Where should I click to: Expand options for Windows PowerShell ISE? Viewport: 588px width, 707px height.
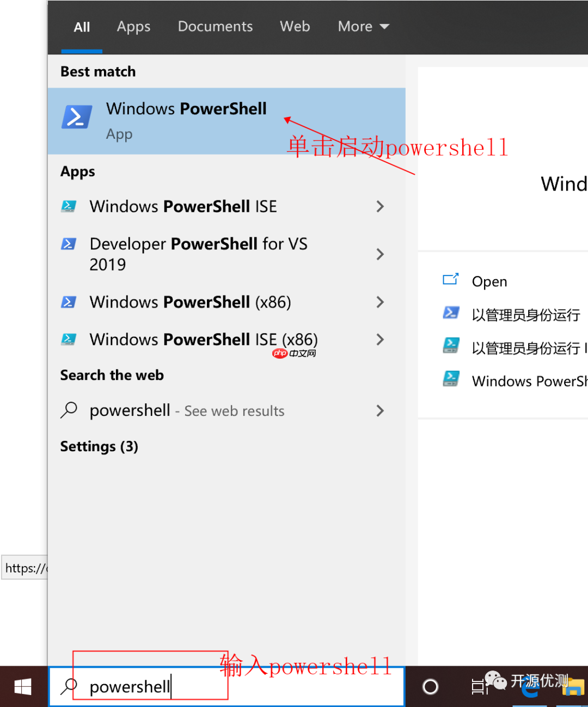(x=380, y=206)
